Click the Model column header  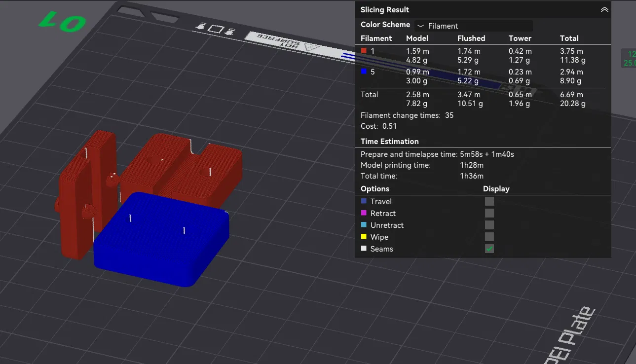tap(417, 38)
